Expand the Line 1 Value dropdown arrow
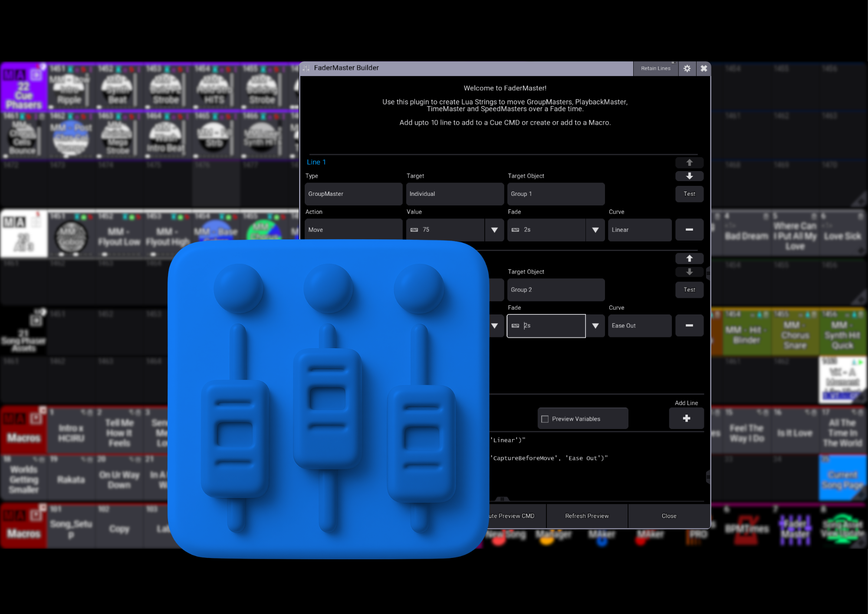Image resolution: width=868 pixels, height=614 pixels. coord(494,230)
